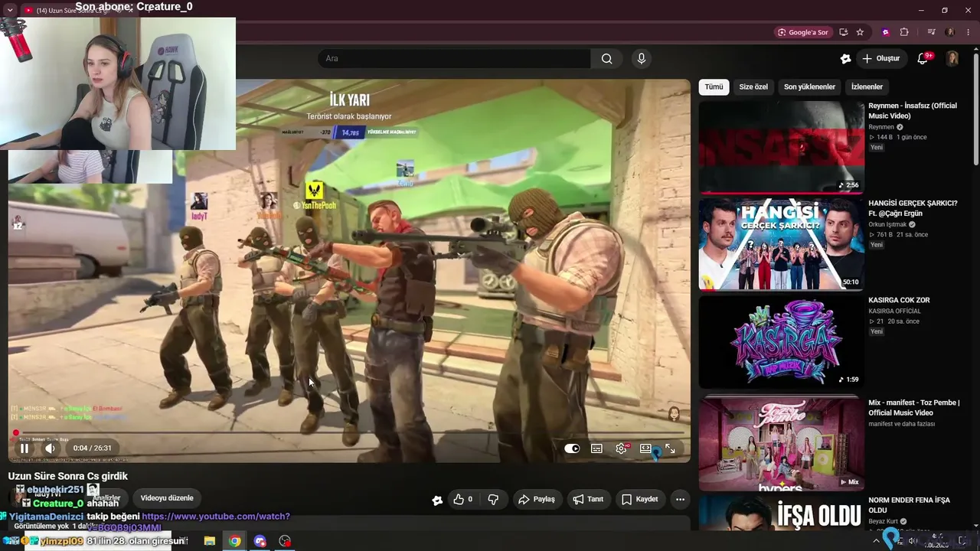The width and height of the screenshot is (980, 551).
Task: Open the more actions ellipsis under the video
Action: click(x=680, y=500)
